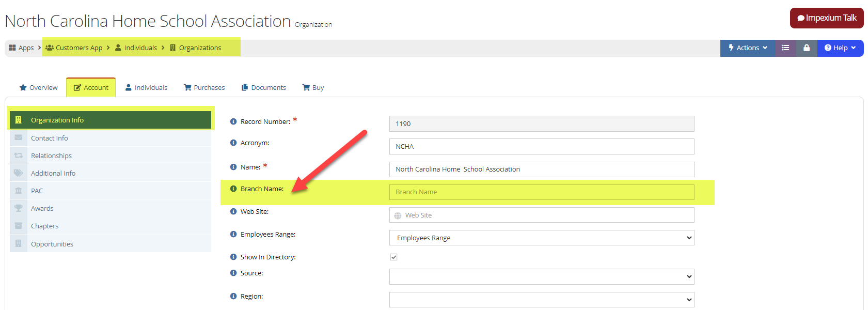Screen dimensions: 868x310
Task: Click the lock icon button
Action: pyautogui.click(x=807, y=48)
